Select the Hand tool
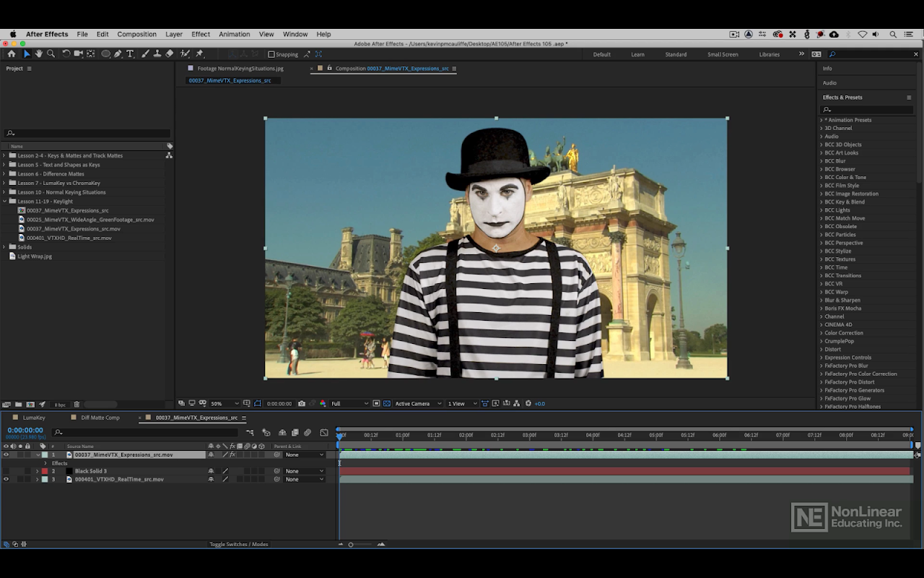The height and width of the screenshot is (578, 924). 39,54
